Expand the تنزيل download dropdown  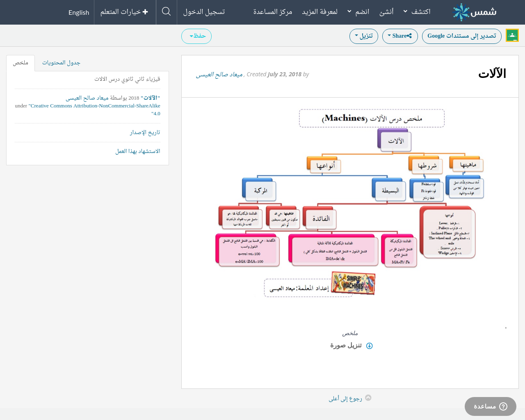tap(363, 36)
